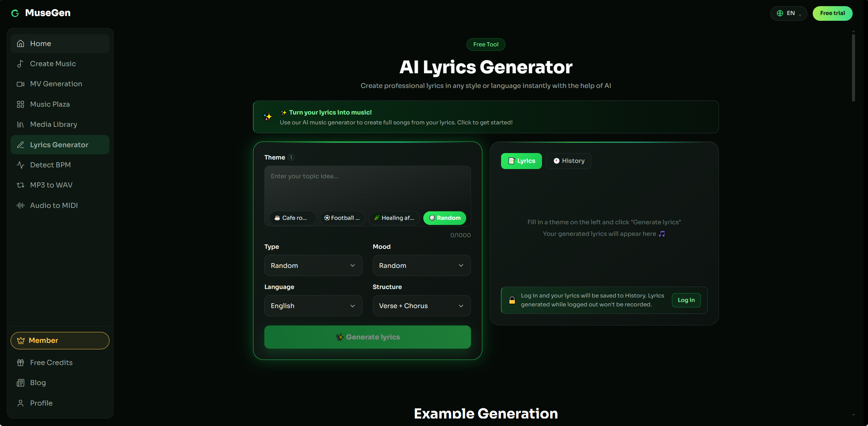Click the notepad icon on Lyrics tab
The width and height of the screenshot is (868, 426).
tap(512, 161)
